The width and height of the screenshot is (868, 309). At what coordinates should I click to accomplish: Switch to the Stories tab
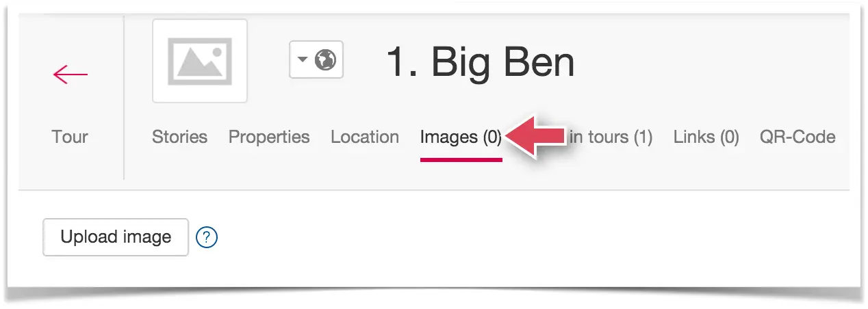click(180, 137)
